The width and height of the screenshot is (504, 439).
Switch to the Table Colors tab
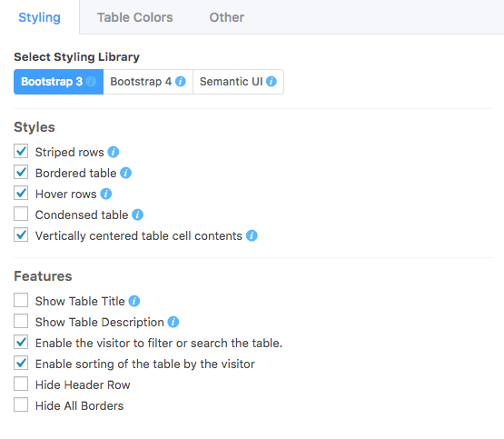point(135,17)
